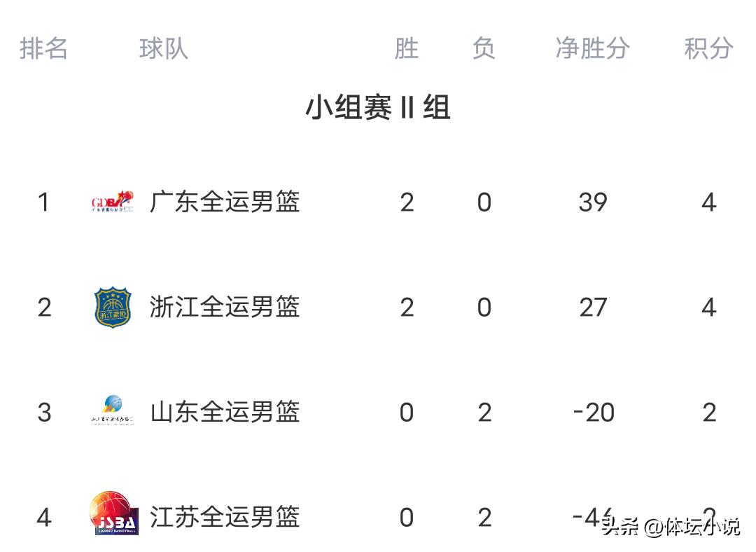Click the Jiangsu JSBA basketball logo
The height and width of the screenshot is (552, 756).
[113, 514]
